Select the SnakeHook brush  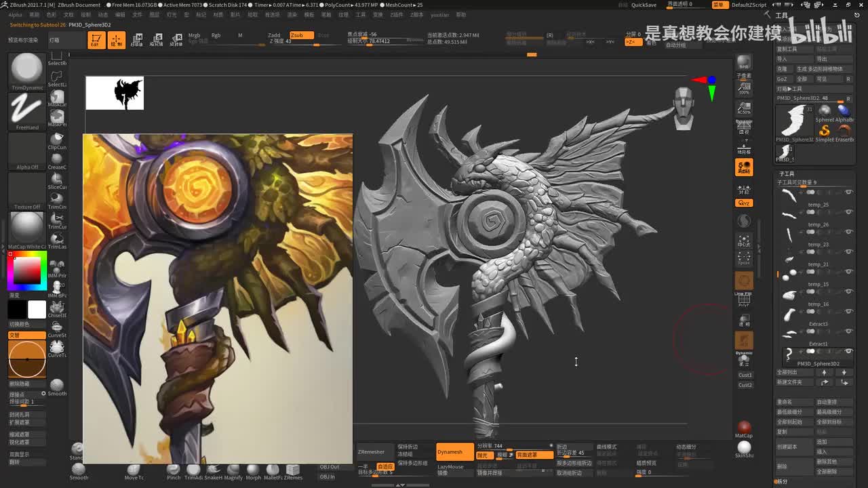(213, 472)
